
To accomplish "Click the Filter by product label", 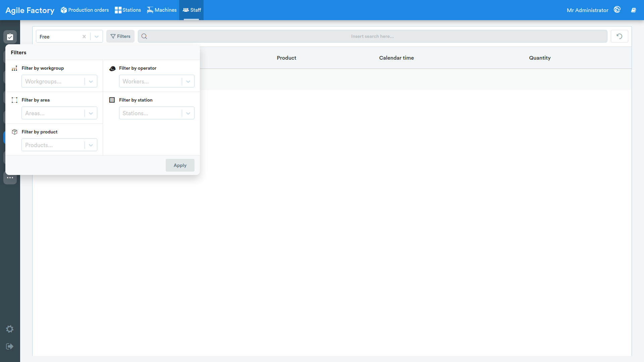I will tap(40, 132).
